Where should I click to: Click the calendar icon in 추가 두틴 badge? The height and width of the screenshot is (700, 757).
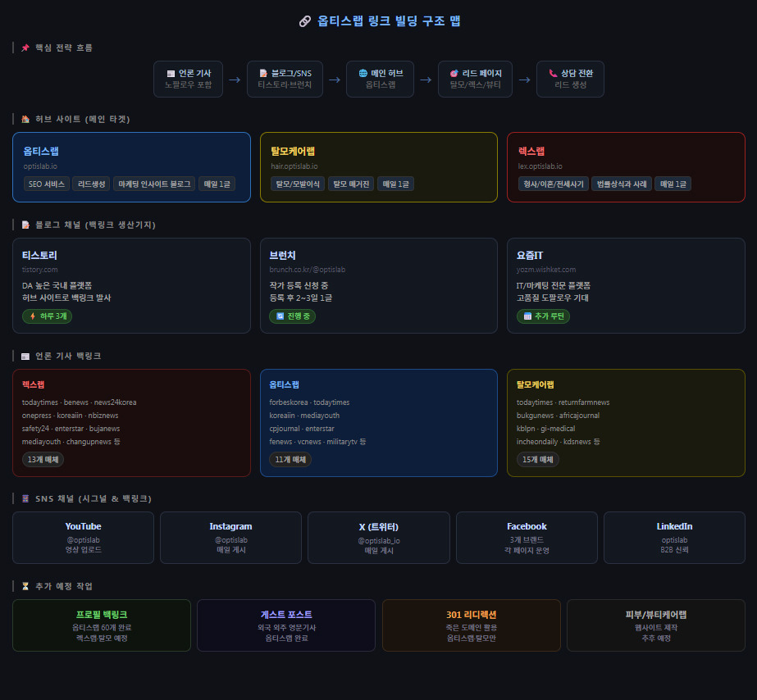pyautogui.click(x=527, y=316)
